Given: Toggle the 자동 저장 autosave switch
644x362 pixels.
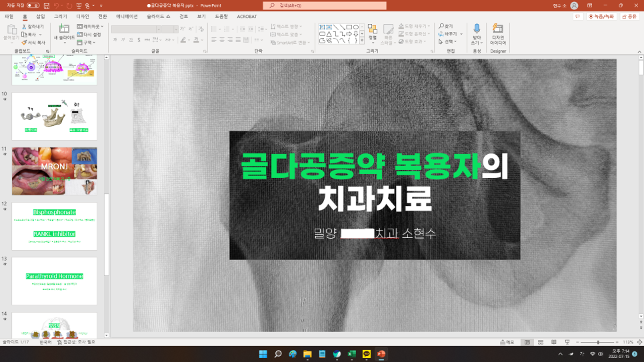Looking at the screenshot, I should point(33,6).
